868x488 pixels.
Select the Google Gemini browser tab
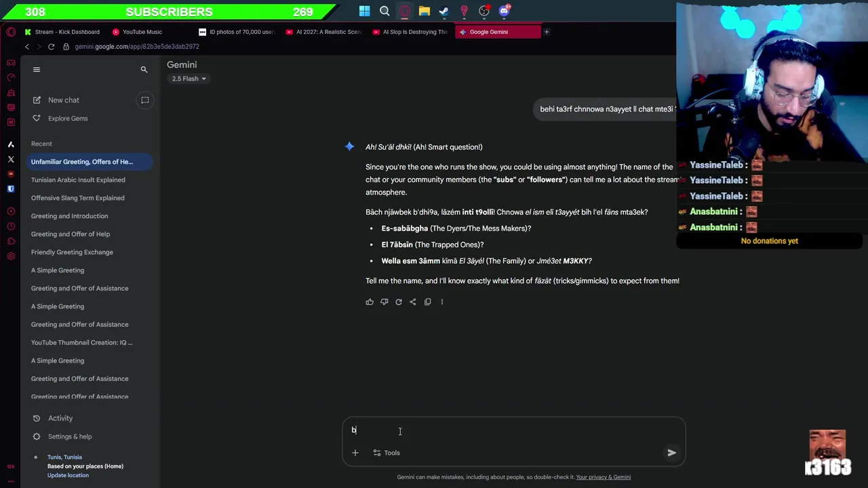coord(498,32)
